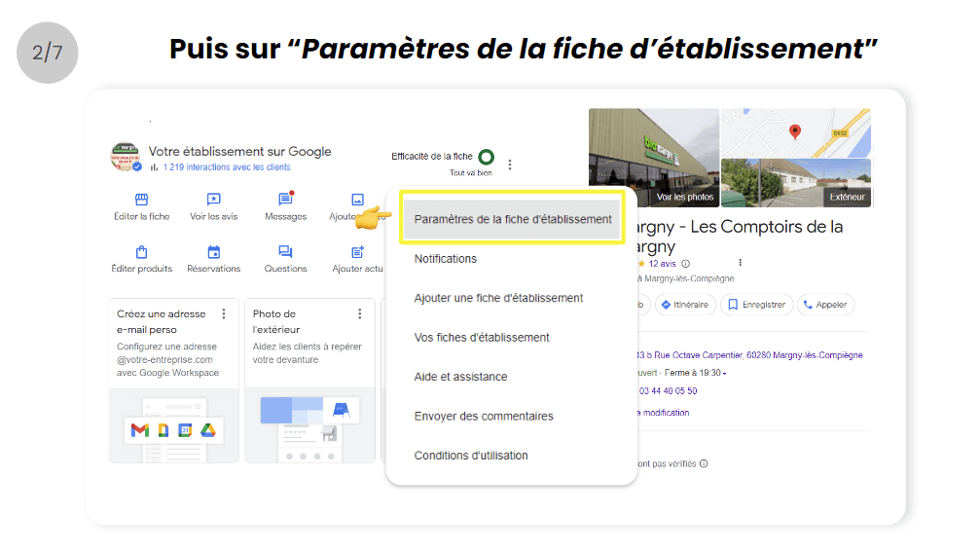
Task: Open Messages icon with red notification dot
Action: 285,199
